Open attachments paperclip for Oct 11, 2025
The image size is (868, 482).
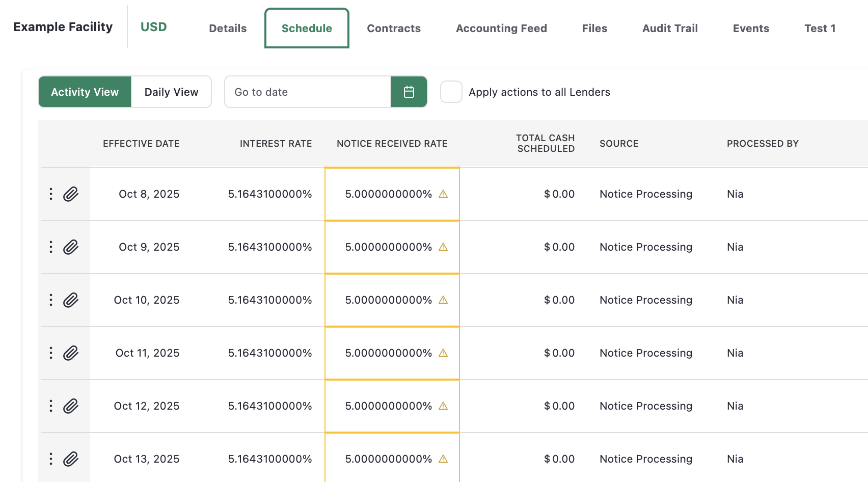click(x=71, y=353)
